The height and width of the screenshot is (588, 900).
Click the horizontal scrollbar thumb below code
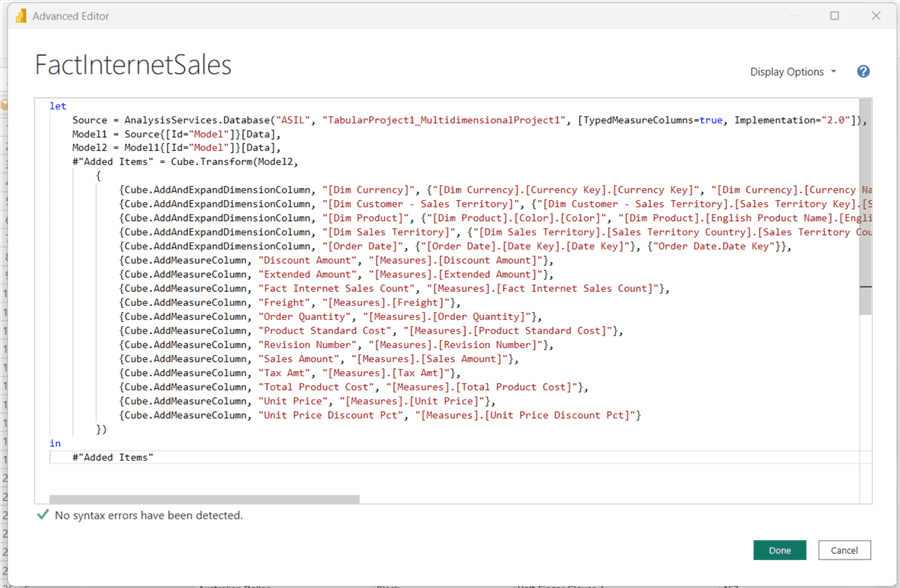coord(204,498)
